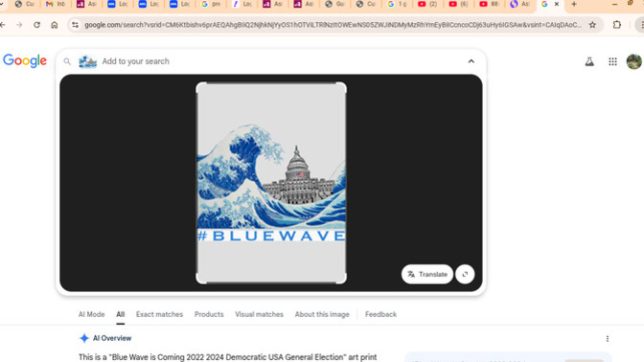Click the address bar URL
Screen dimensions: 644x362
(333, 25)
